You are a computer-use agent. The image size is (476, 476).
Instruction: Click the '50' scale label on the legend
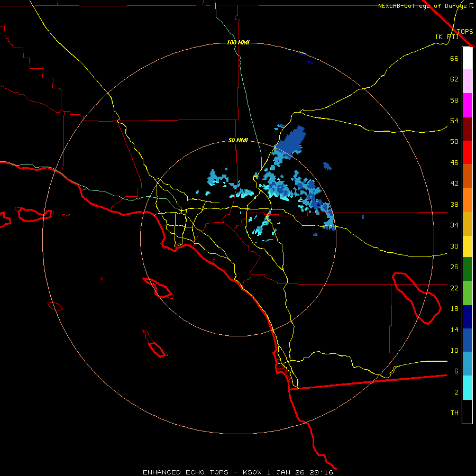click(x=454, y=142)
